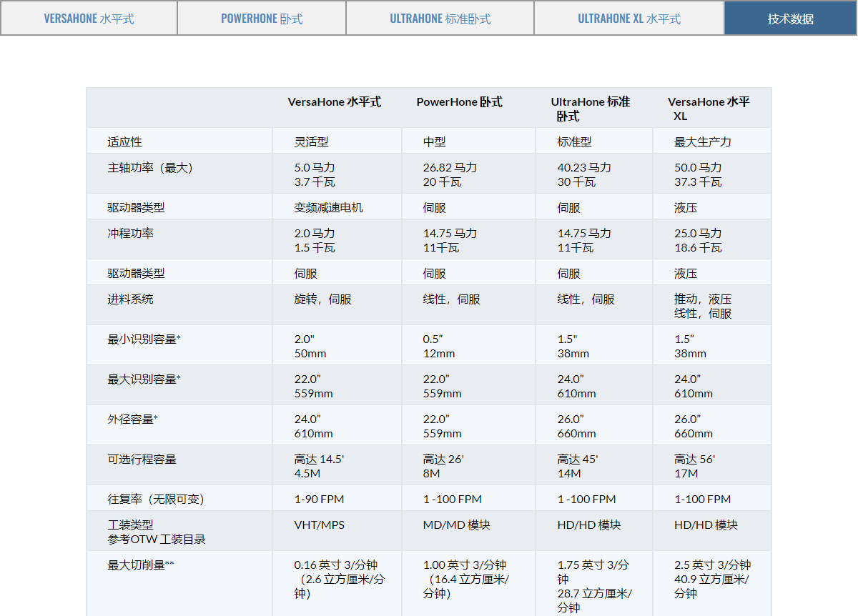
Task: Click the PowerHone 卧式 column header
Action: [x=459, y=102]
